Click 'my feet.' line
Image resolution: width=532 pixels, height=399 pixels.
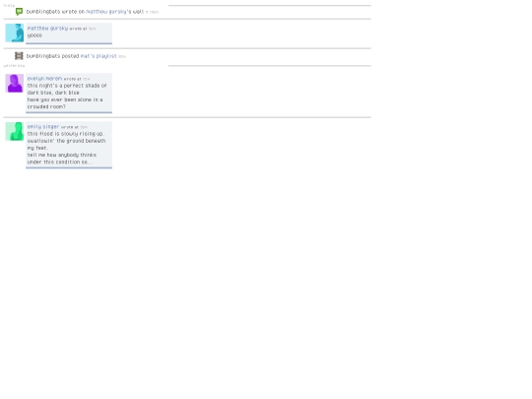[37, 148]
